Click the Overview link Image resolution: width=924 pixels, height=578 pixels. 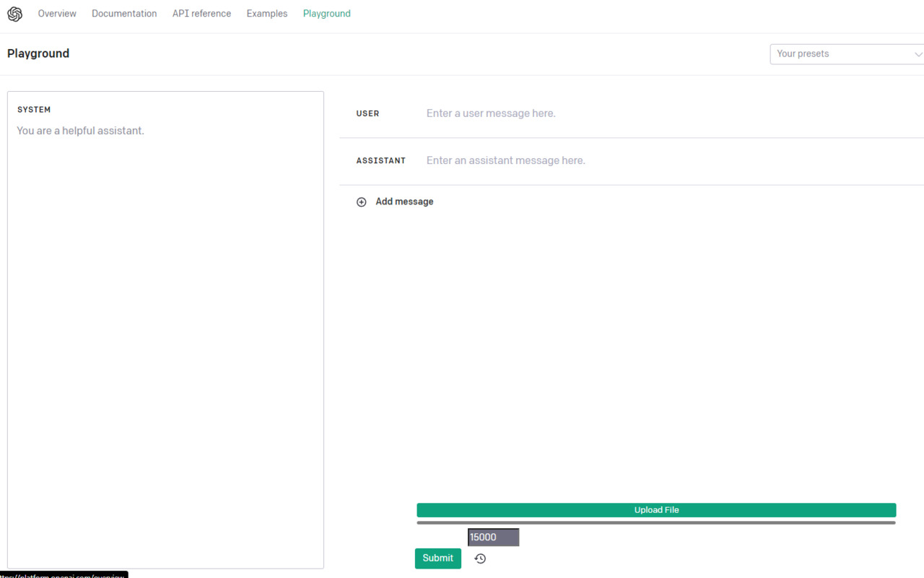click(57, 13)
